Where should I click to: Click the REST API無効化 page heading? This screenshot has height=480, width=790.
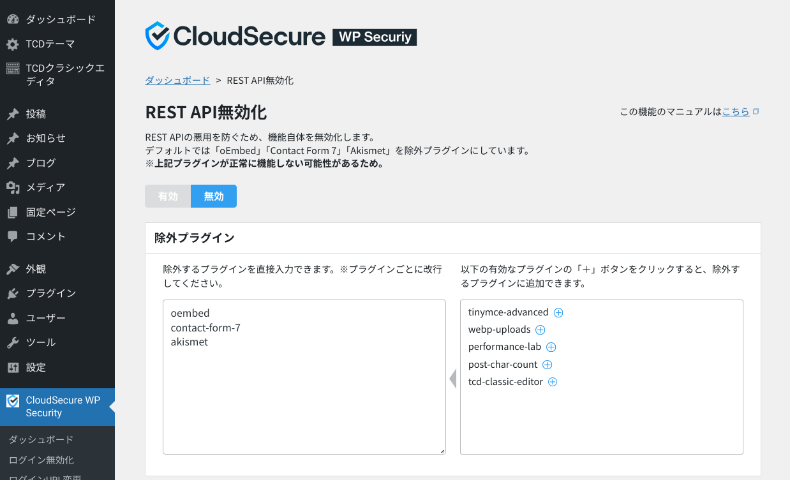[x=206, y=112]
